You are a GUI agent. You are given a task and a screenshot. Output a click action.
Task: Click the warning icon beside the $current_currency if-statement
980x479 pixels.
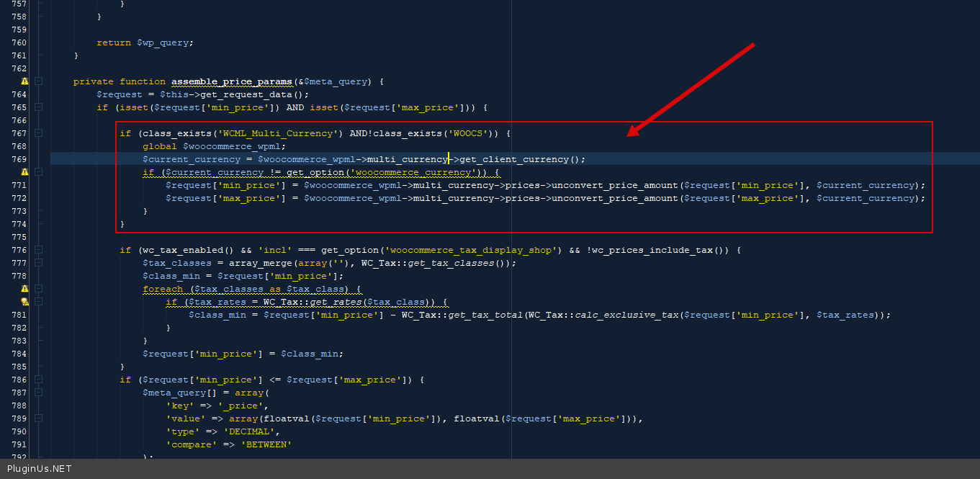point(24,172)
